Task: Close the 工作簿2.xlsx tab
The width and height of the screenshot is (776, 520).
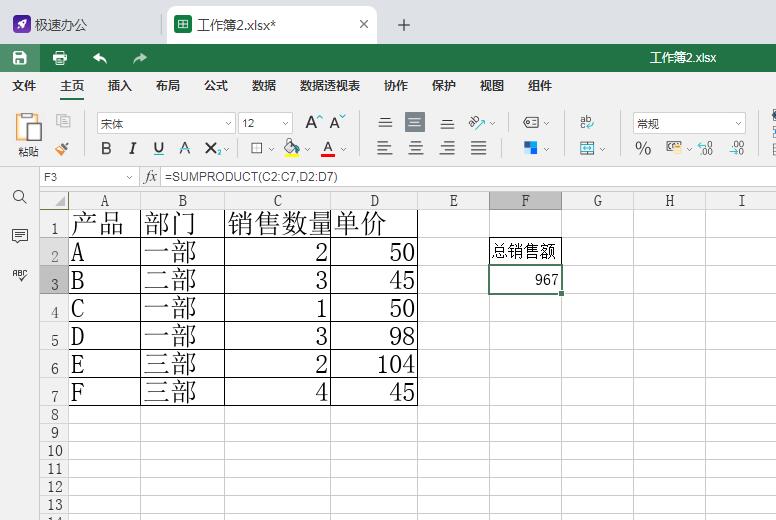Action: point(364,24)
